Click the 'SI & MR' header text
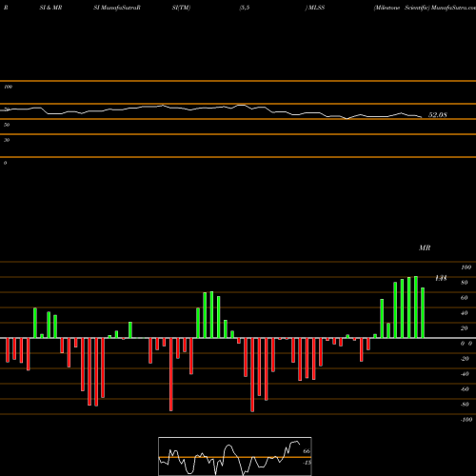The width and height of the screenshot is (476, 476). [x=50, y=8]
